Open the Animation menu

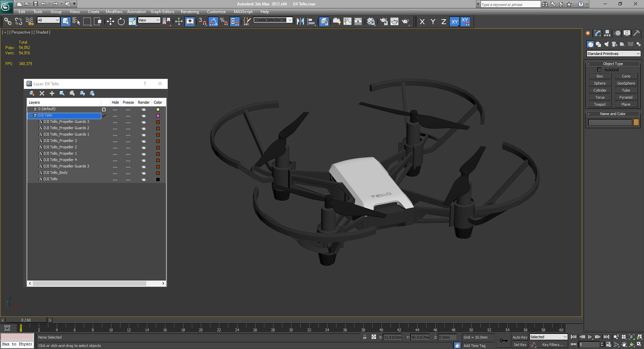tap(137, 12)
